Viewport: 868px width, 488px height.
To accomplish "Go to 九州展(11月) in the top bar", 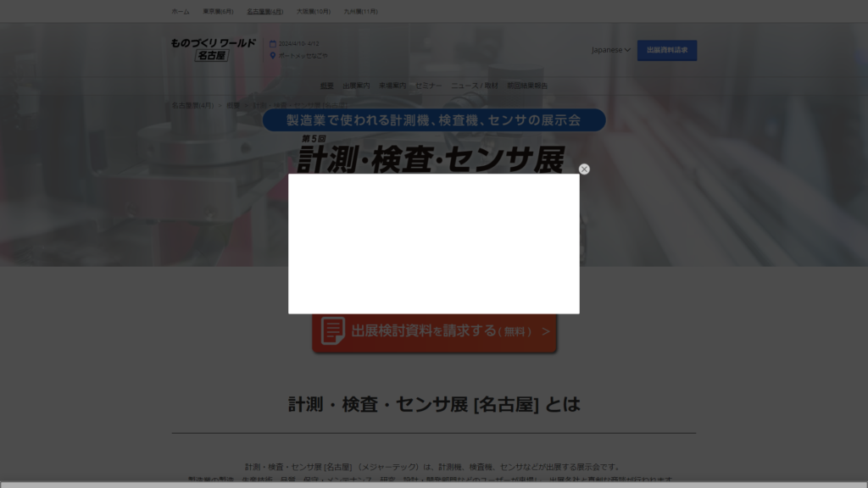I will (x=360, y=12).
